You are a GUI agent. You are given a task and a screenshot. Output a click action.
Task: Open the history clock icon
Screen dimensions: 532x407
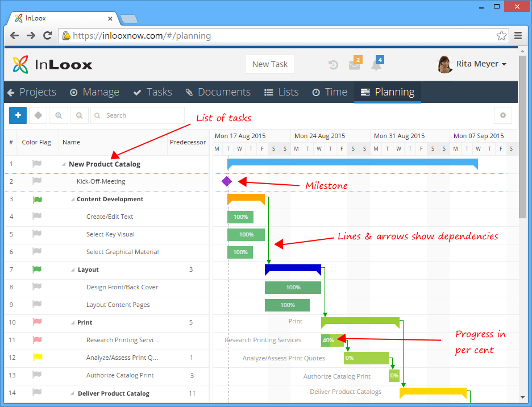tap(333, 64)
